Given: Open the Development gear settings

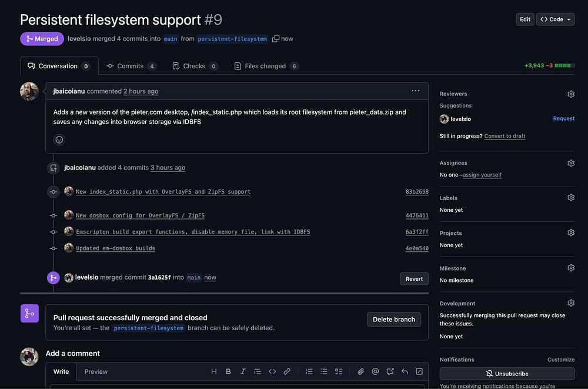Looking at the screenshot, I should tap(571, 302).
